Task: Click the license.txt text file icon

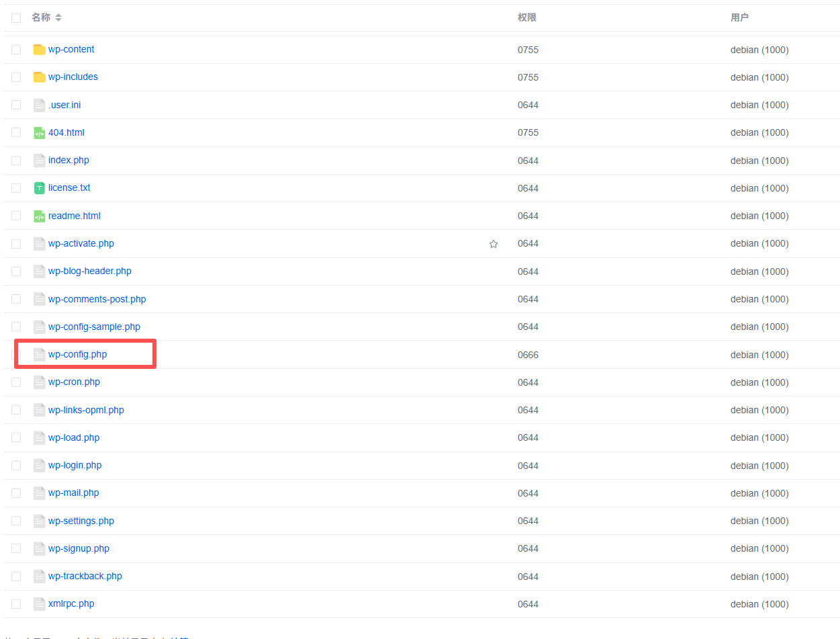Action: point(40,188)
